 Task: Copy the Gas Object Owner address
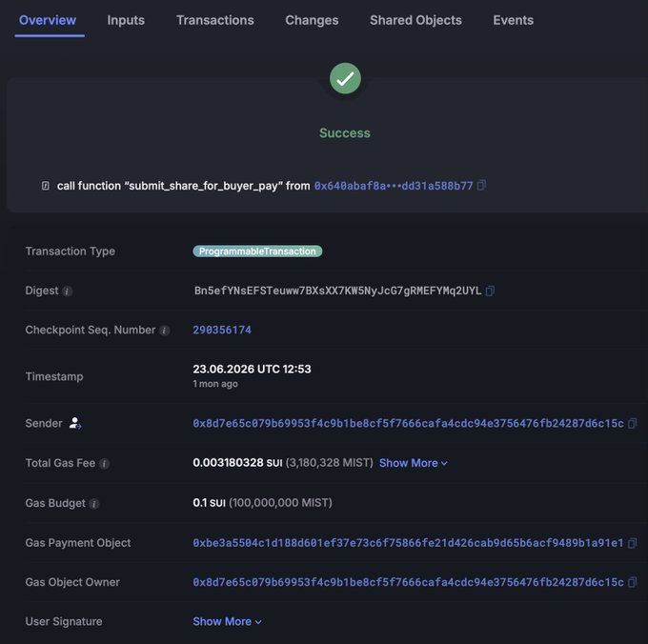pos(633,582)
